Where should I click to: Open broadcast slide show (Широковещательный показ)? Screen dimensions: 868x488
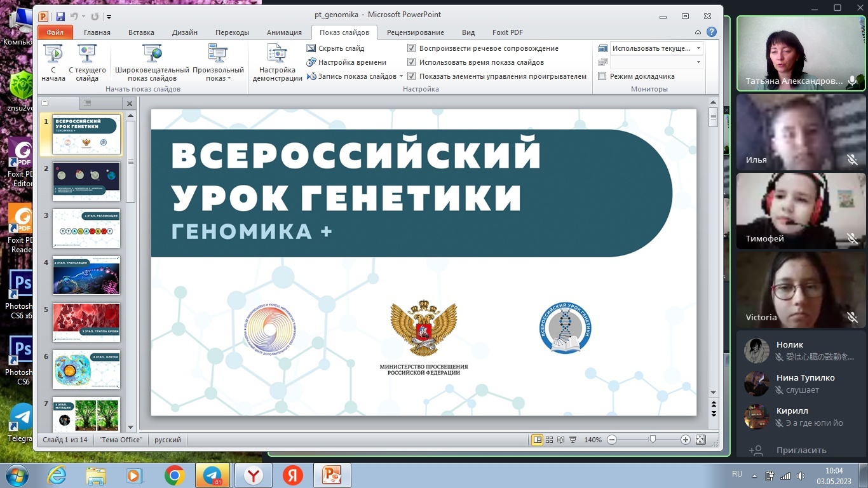point(152,63)
